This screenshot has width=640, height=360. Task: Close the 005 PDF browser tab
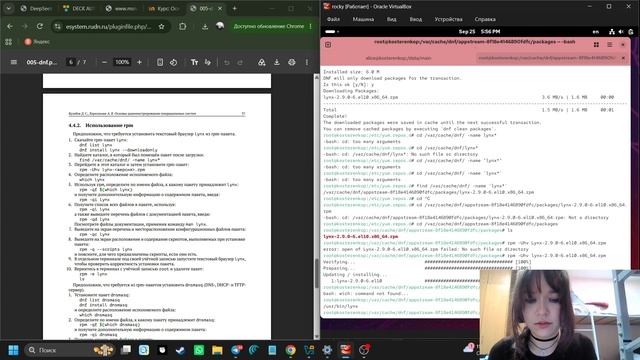coord(220,8)
